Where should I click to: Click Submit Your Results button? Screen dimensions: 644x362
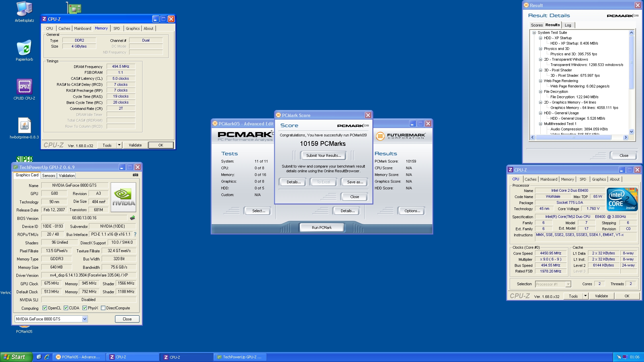point(323,156)
